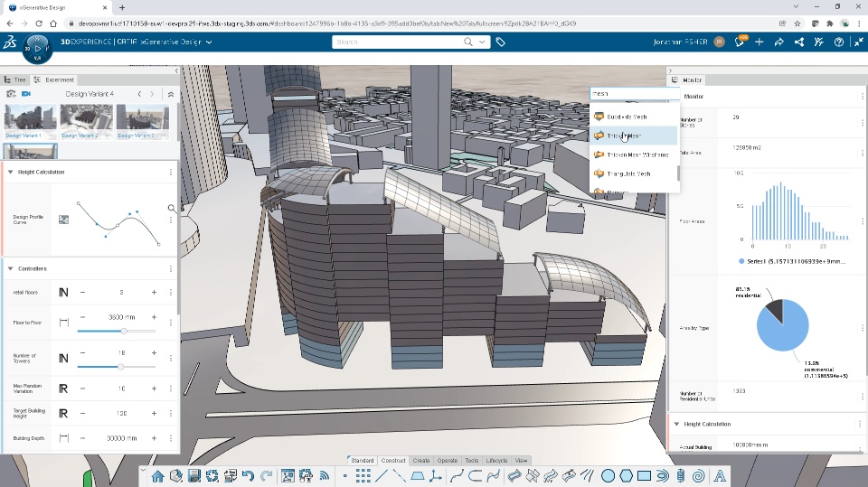Click the Share arrow icon in top bar
The height and width of the screenshot is (487, 868).
[x=778, y=42]
